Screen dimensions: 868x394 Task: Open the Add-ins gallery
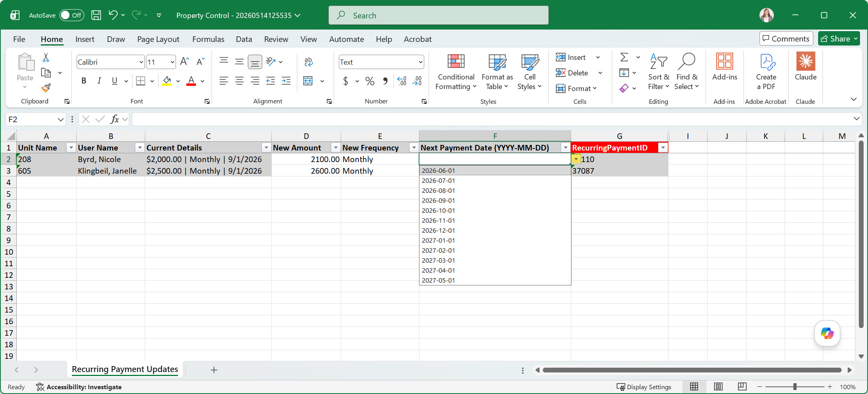tap(725, 67)
